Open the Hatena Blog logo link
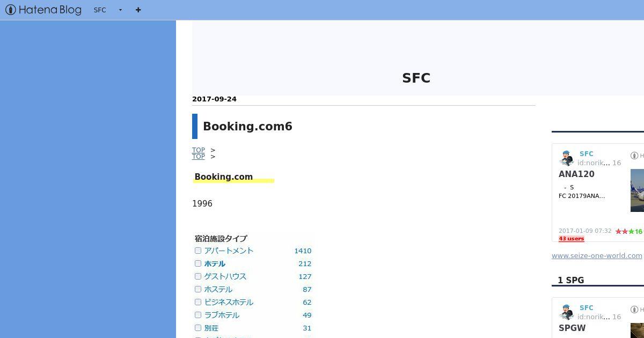644x338 pixels. [x=43, y=10]
